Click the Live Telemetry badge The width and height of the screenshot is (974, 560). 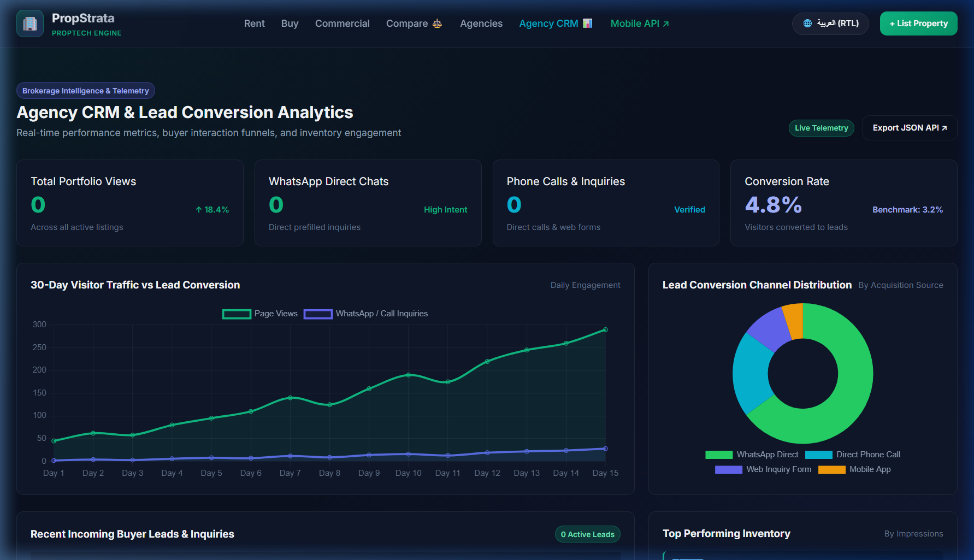pyautogui.click(x=821, y=128)
